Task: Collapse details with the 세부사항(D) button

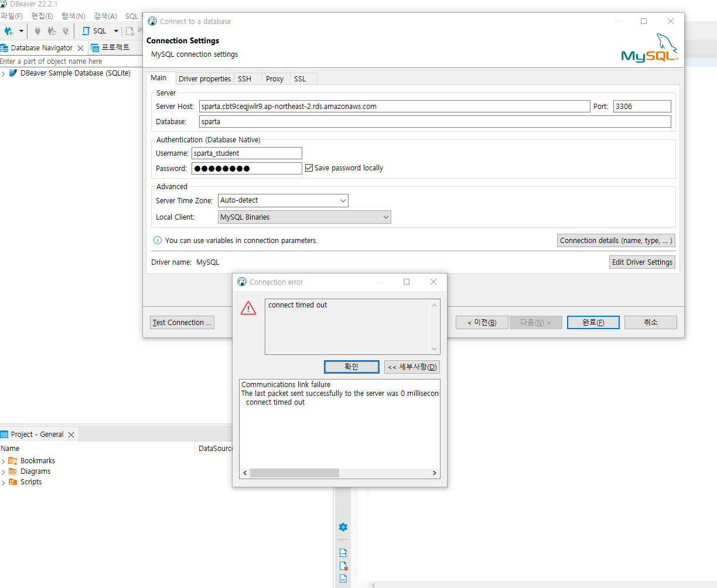Action: pyautogui.click(x=412, y=367)
